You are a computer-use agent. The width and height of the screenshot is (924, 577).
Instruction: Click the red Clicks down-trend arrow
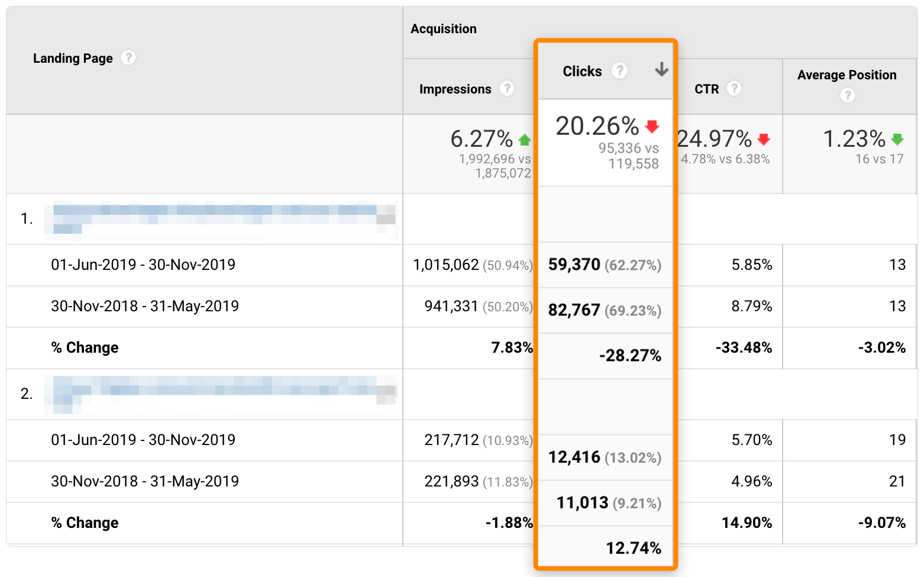(x=652, y=126)
